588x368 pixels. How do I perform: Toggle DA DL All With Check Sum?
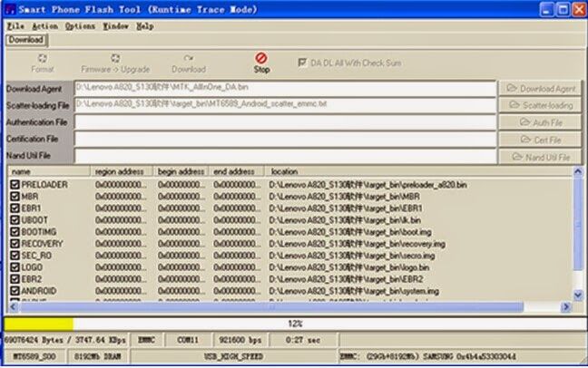[x=302, y=63]
